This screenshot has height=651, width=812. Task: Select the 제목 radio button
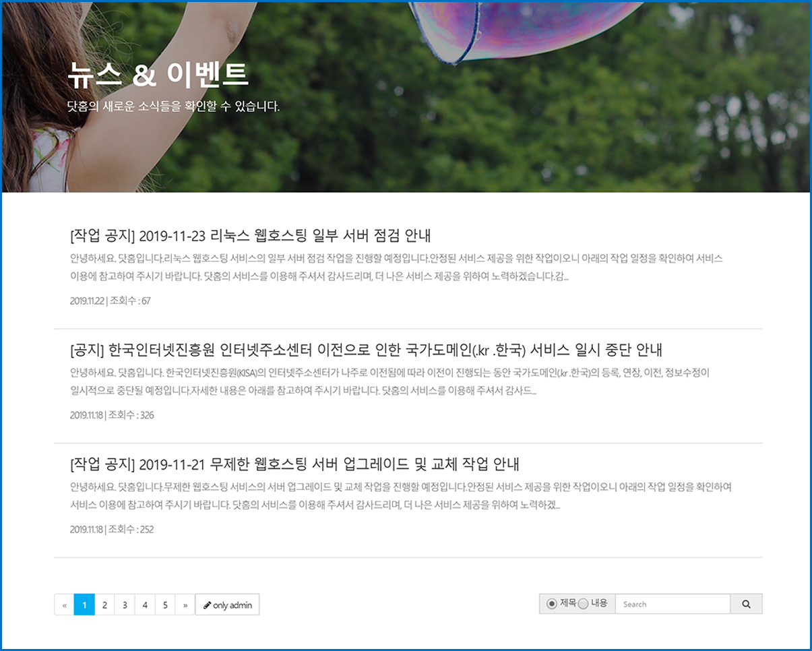552,604
